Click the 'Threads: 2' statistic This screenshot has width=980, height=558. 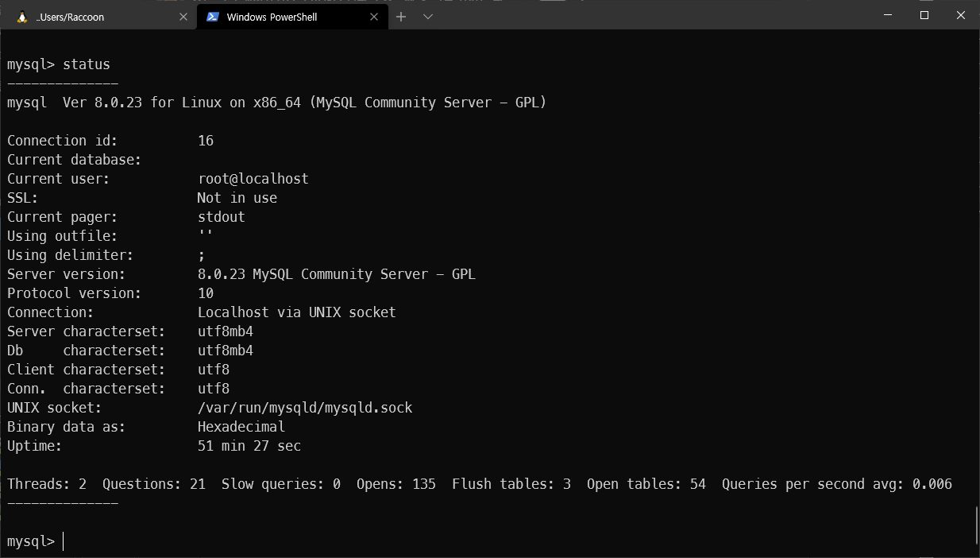tap(47, 484)
